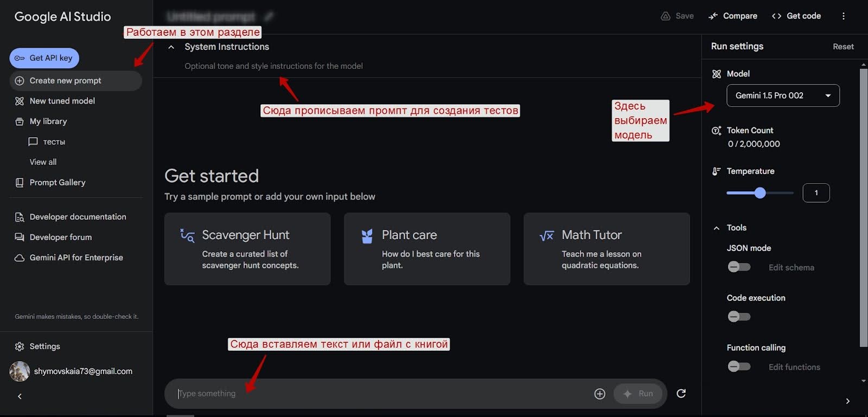This screenshot has width=868, height=417.
Task: Click the Google AI Studio logo
Action: click(x=62, y=17)
